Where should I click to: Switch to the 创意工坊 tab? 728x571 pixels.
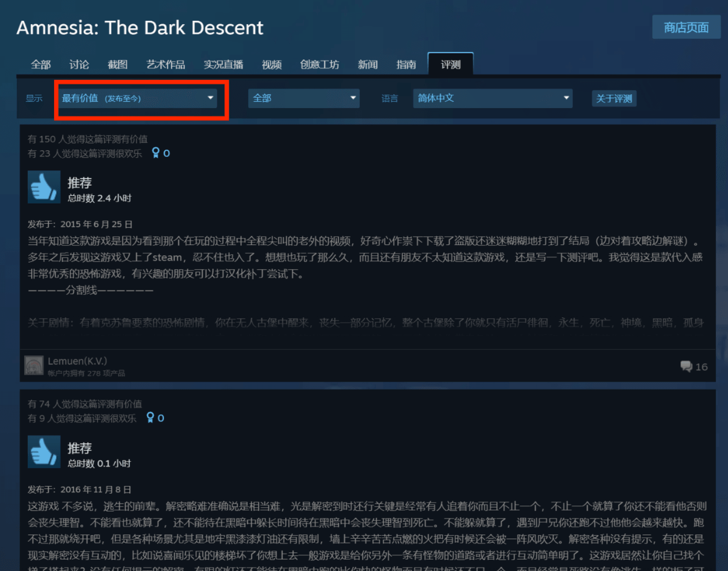pyautogui.click(x=320, y=64)
